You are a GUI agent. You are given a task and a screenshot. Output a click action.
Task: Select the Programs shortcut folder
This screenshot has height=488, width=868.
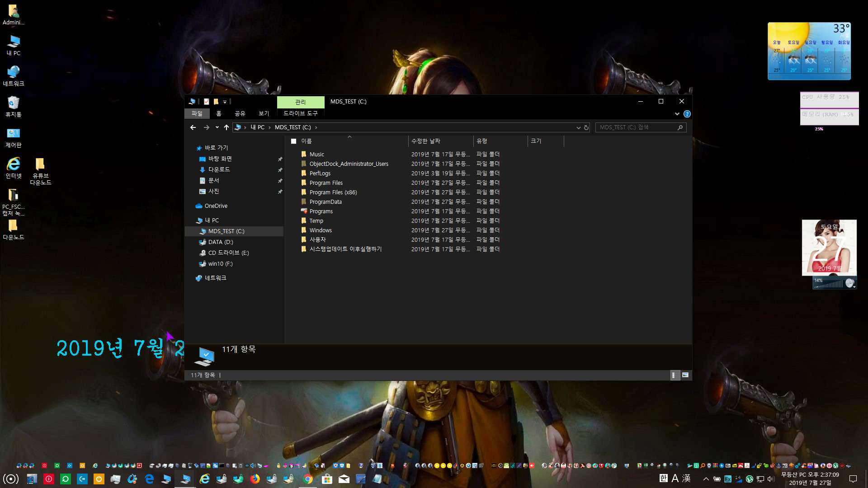321,211
